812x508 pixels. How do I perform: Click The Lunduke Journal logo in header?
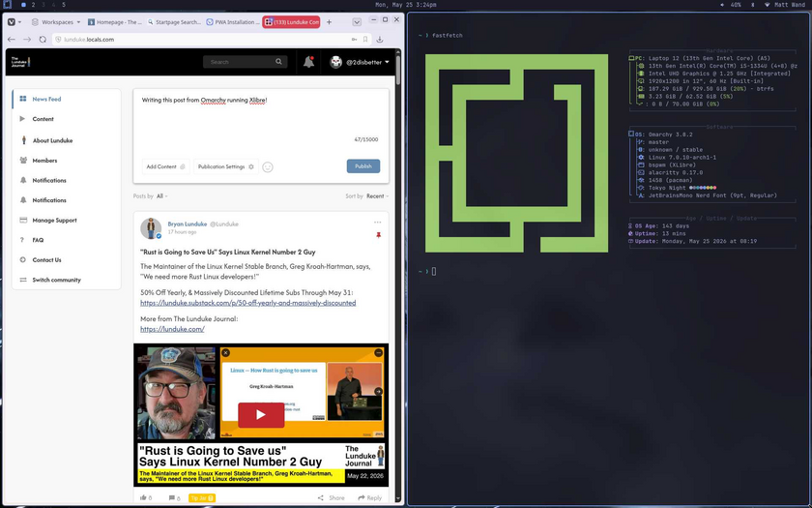[x=20, y=62]
